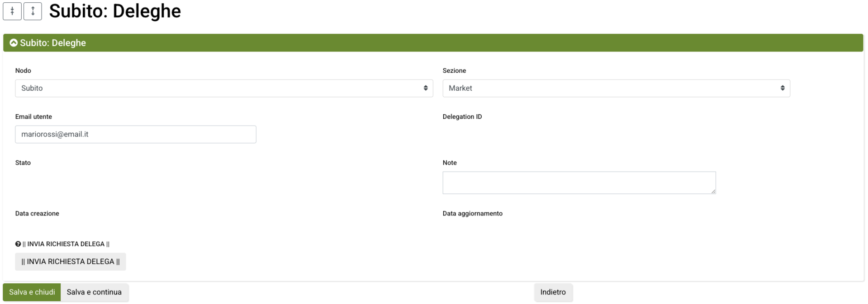Click the expand all sections icon
868x304 pixels.
pyautogui.click(x=33, y=11)
